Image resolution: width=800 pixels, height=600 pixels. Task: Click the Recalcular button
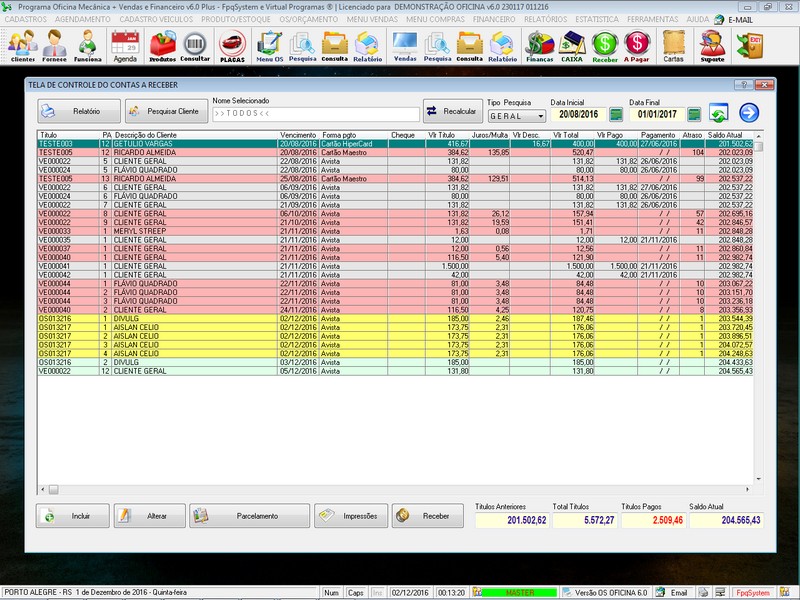point(453,111)
